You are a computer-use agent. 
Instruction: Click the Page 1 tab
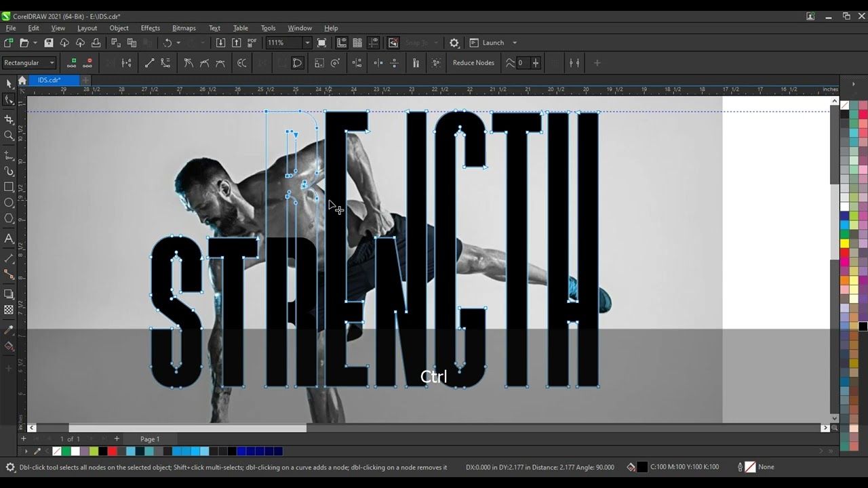[x=150, y=439]
